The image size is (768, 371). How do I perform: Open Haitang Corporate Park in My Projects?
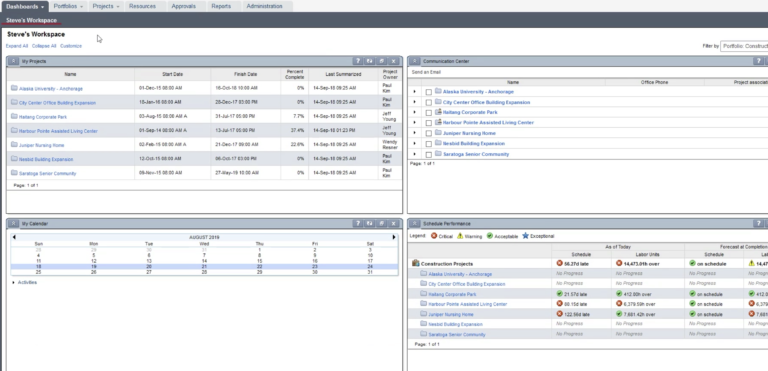43,117
